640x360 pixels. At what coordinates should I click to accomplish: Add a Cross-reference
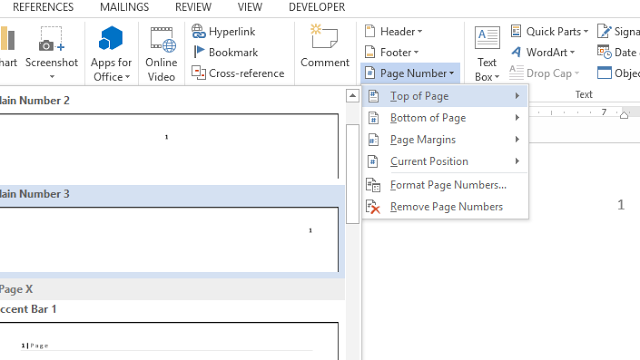pos(238,73)
